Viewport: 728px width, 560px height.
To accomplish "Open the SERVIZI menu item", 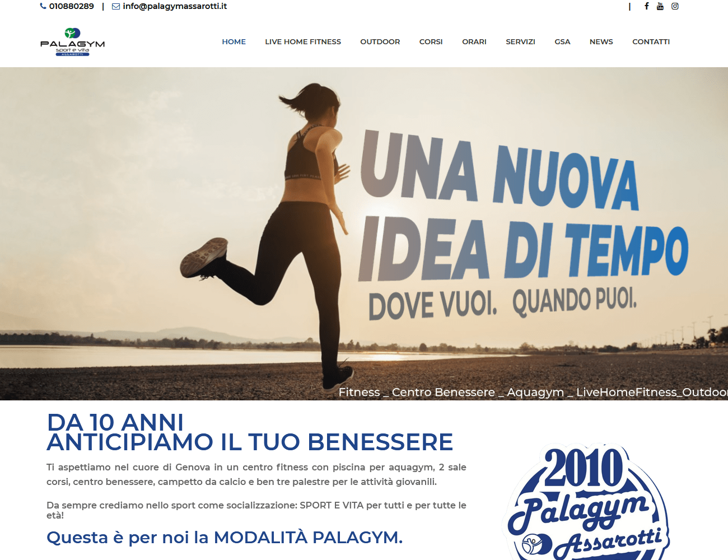I will [520, 41].
